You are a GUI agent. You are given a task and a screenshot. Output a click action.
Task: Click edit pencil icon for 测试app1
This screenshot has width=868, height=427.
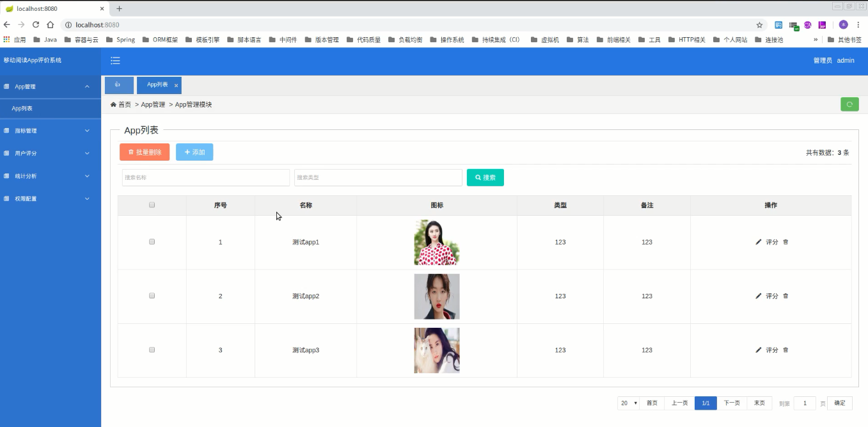click(x=759, y=242)
